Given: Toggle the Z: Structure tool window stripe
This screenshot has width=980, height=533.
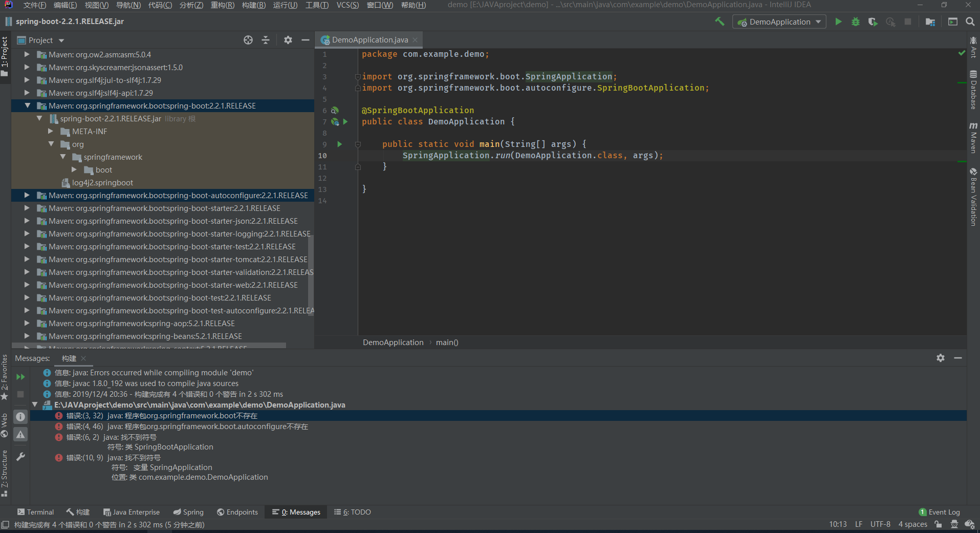Looking at the screenshot, I should 5,473.
